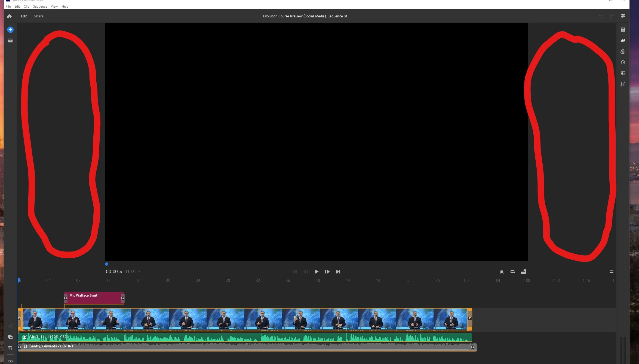The width and height of the screenshot is (639, 364).
Task: Click the preview scrubber playhead handle
Action: (x=107, y=264)
